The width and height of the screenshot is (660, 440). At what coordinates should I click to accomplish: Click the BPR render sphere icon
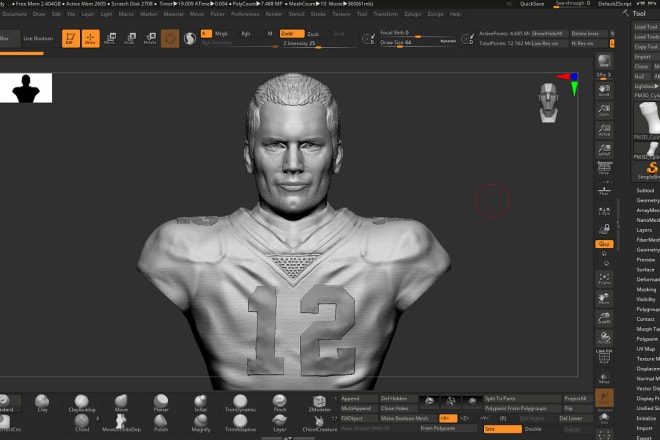604,61
